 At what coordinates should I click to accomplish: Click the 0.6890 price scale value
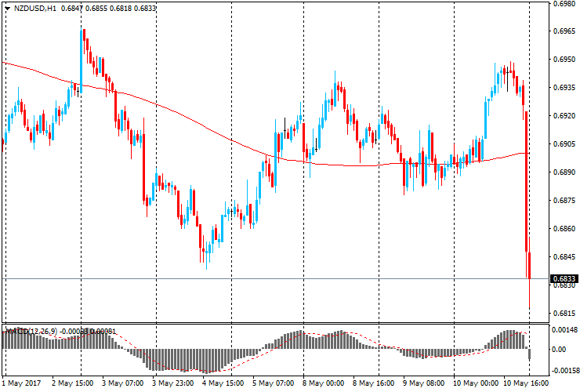pyautogui.click(x=564, y=172)
